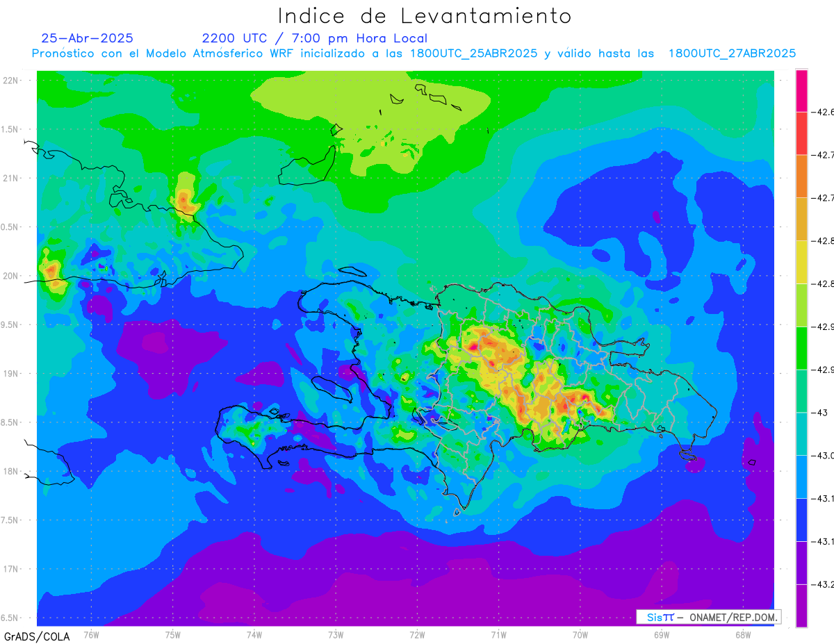Click the '74W' longitude label
The image size is (834, 644).
tap(254, 634)
